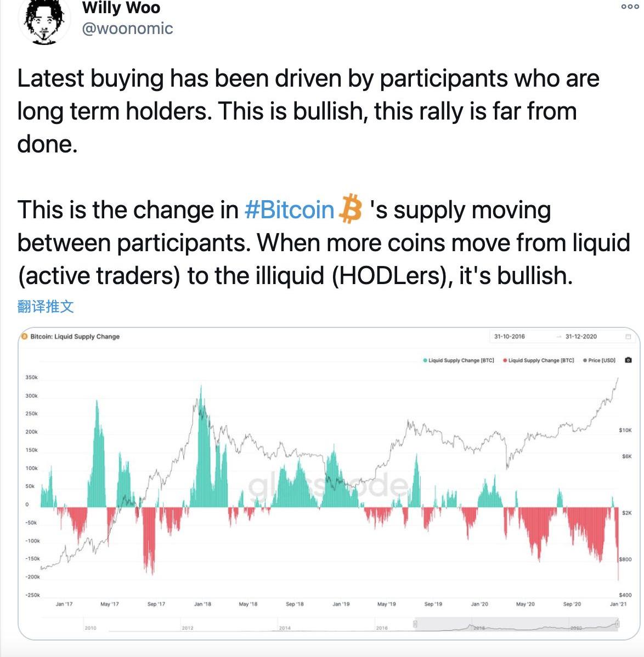Screen dimensions: 644x657
Task: Click the Bitcoin emoji after the hashtag
Action: click(x=351, y=208)
